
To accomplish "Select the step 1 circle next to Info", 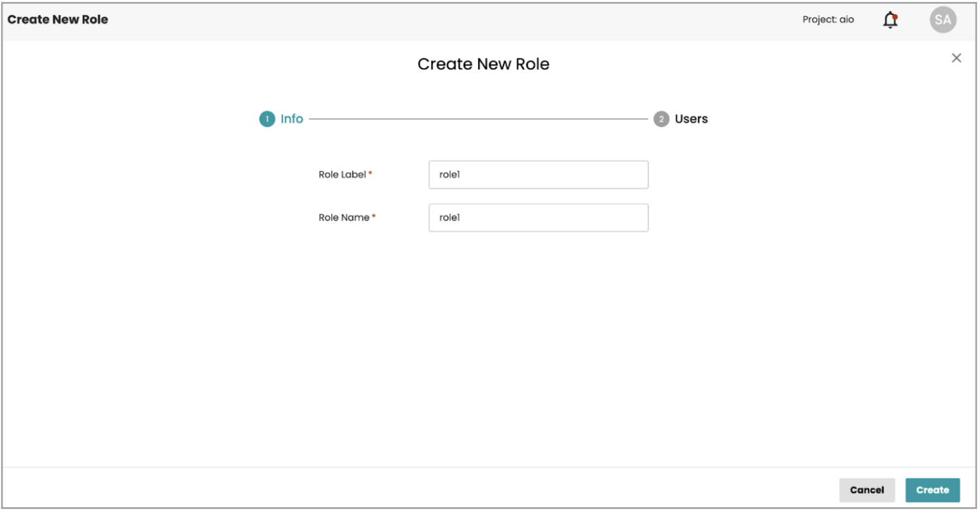I will pyautogui.click(x=267, y=119).
